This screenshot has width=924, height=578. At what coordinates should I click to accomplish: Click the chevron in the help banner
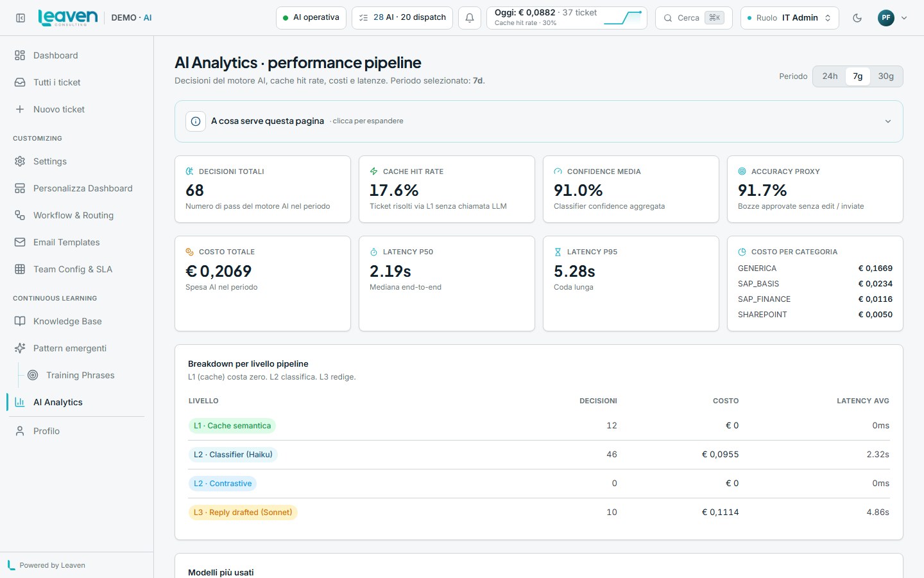888,121
